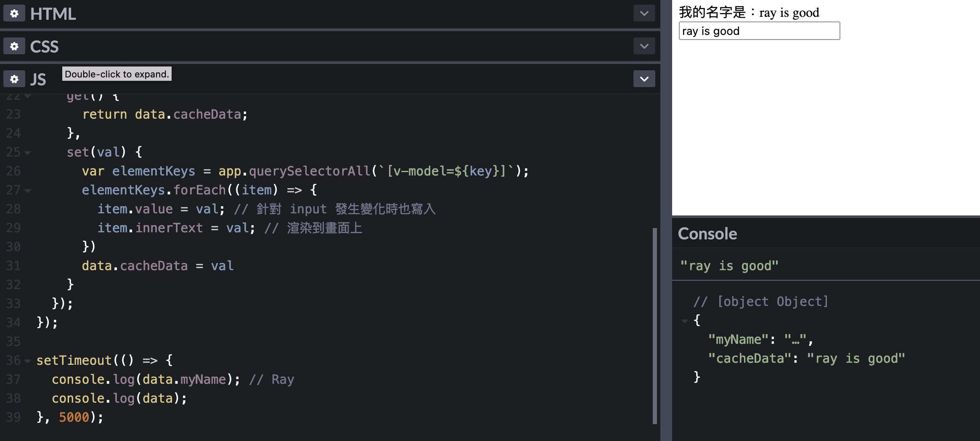Select the CSS editor title

[44, 47]
